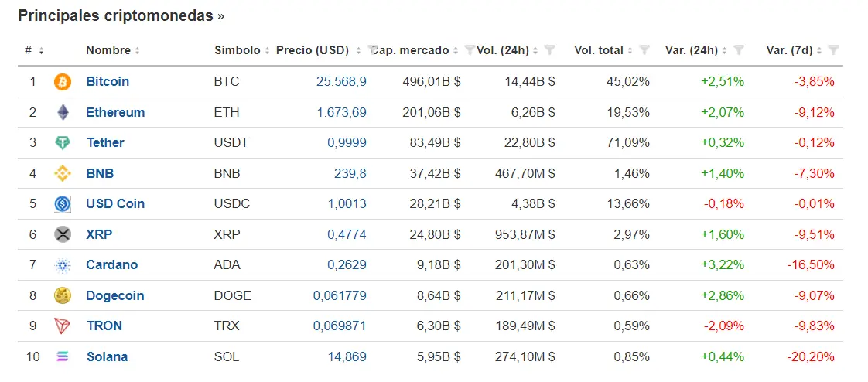This screenshot has width=868, height=382.
Task: Click the USD Coin logo icon
Action: [63, 203]
